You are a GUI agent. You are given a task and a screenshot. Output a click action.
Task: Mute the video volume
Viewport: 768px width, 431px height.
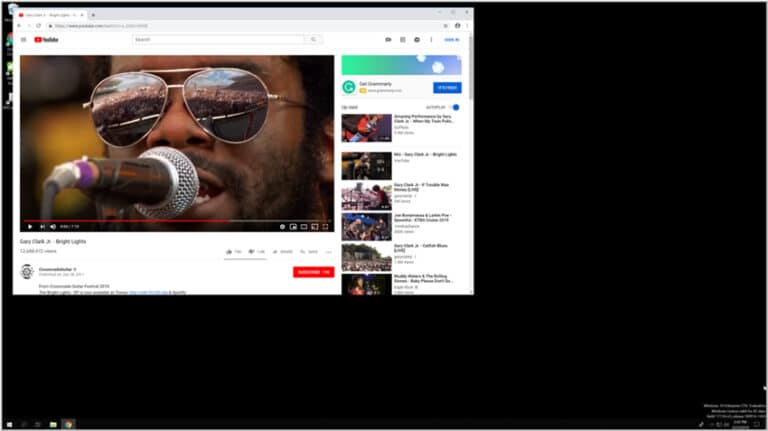(x=53, y=227)
